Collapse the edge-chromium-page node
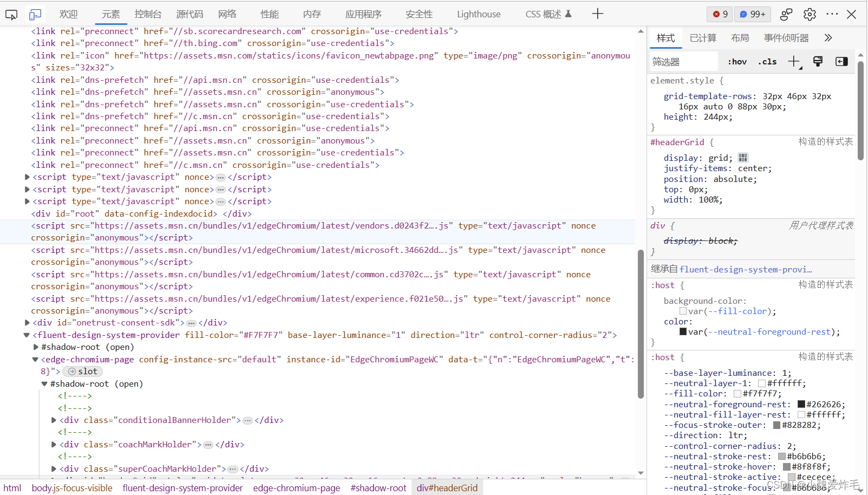 pyautogui.click(x=35, y=360)
